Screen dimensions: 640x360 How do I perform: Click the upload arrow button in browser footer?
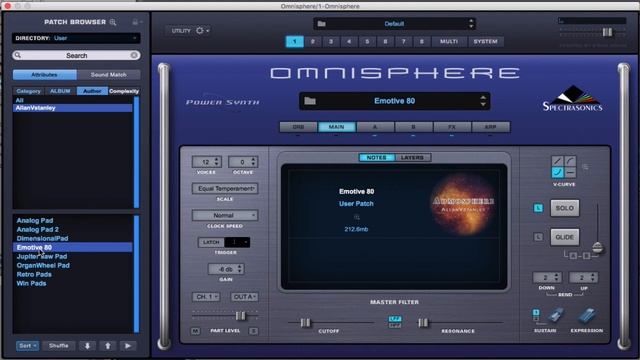108,346
